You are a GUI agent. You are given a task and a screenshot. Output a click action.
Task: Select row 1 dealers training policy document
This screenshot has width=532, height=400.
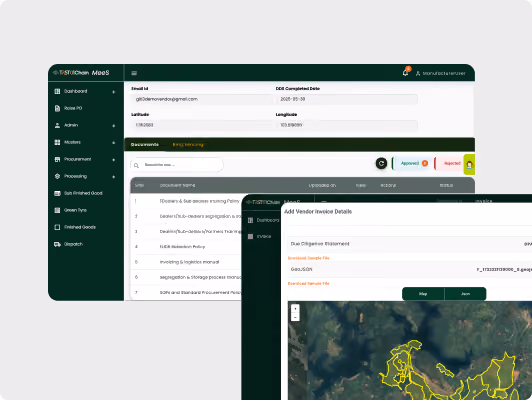pos(186,201)
